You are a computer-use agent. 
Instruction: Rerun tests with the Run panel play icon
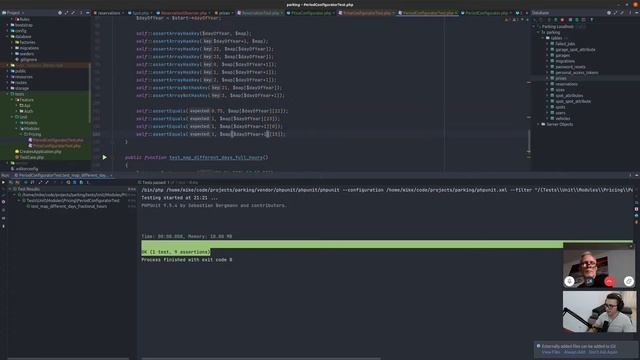point(4,182)
